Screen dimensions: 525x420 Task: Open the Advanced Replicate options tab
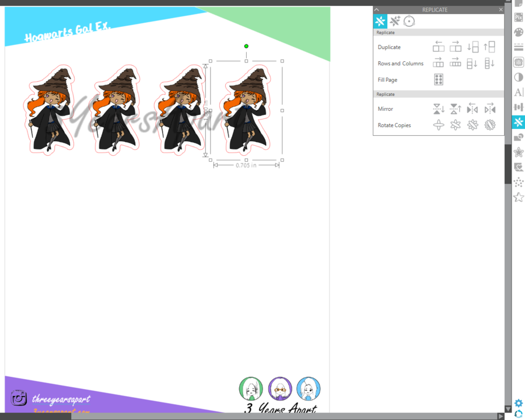tap(394, 21)
